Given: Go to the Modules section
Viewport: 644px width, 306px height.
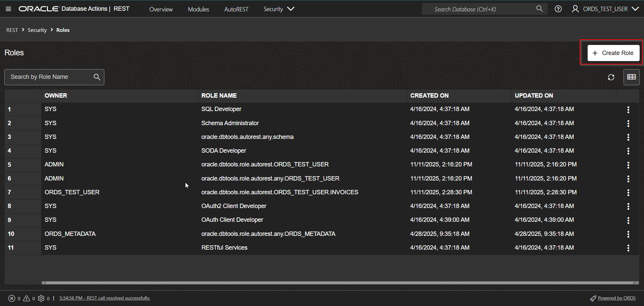Looking at the screenshot, I should pyautogui.click(x=198, y=9).
